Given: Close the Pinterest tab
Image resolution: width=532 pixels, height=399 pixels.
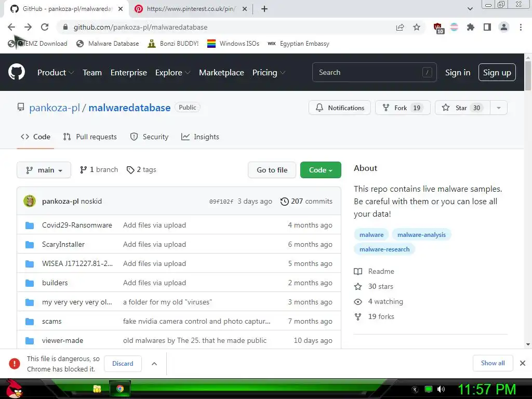Looking at the screenshot, I should pos(245,9).
